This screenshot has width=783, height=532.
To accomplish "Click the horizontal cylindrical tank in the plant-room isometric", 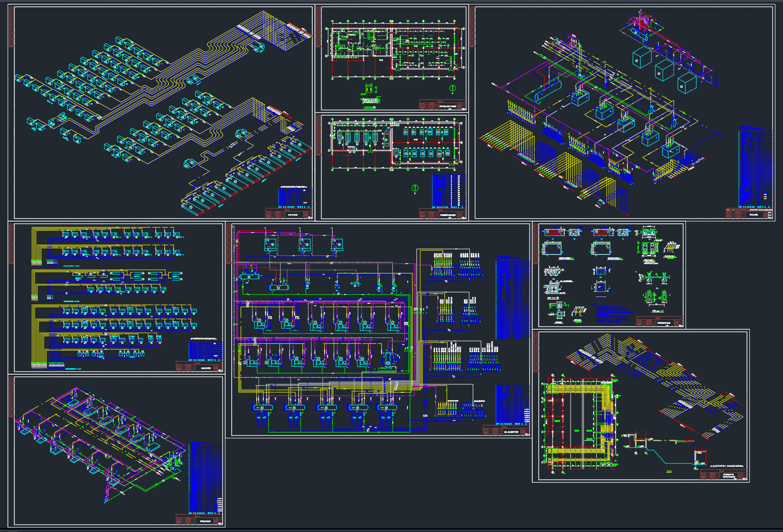I will click(548, 92).
